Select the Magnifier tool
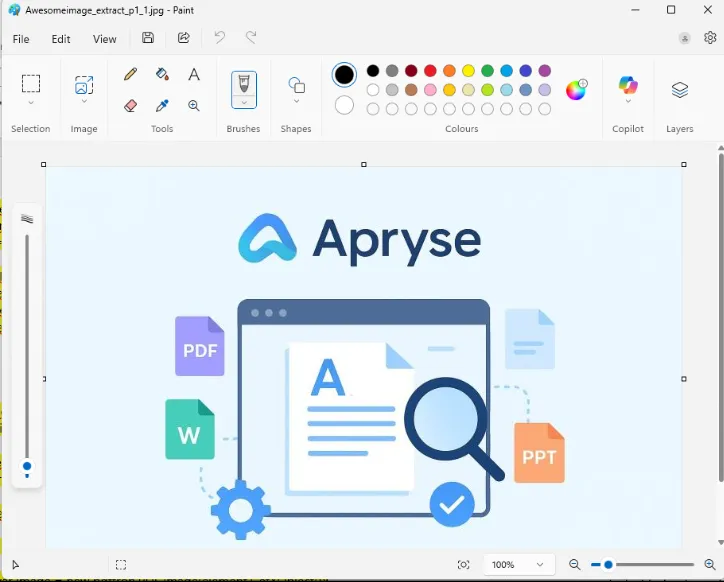724x582 pixels. [x=194, y=106]
